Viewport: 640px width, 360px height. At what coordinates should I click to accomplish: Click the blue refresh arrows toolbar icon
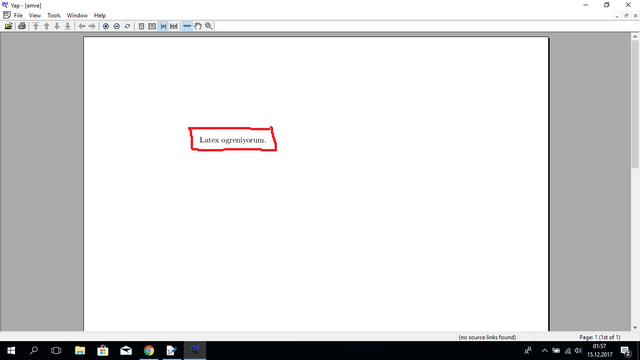click(127, 26)
